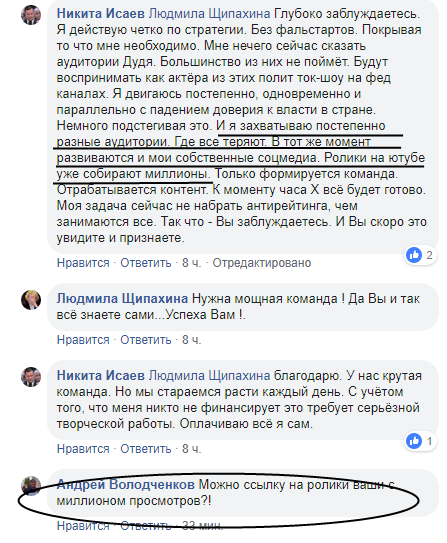Screen dimensions: 447x543
Task: Like Андрей Володченков's comment via Нравится
Action: pos(83,526)
